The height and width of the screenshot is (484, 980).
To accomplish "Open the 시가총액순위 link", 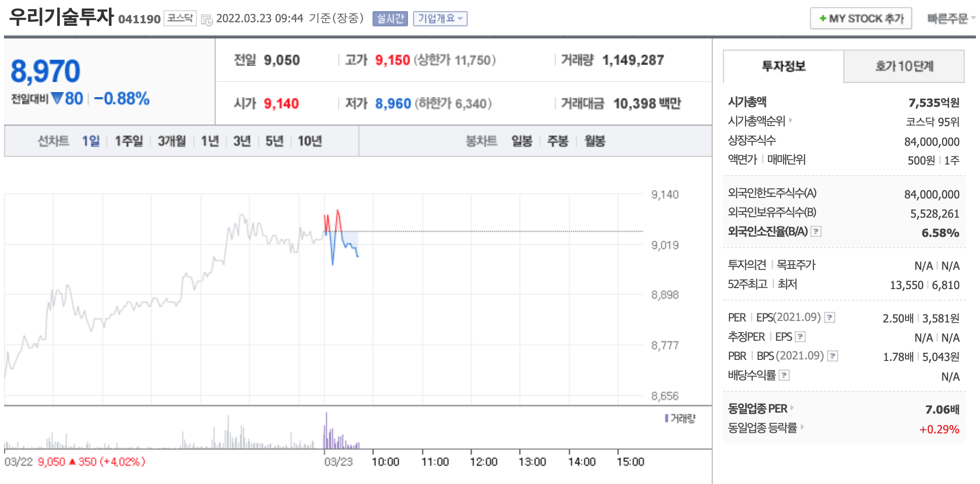I will click(x=760, y=121).
